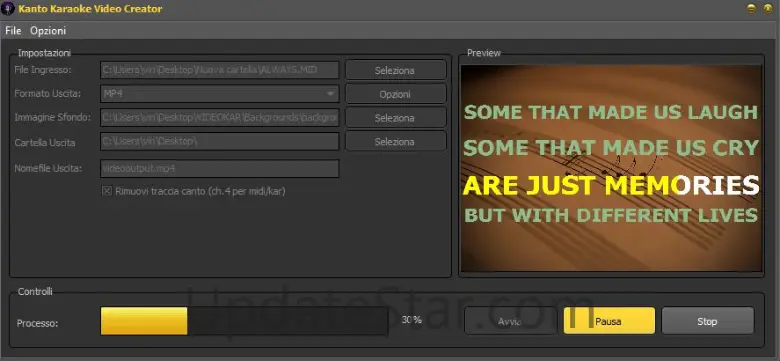Click the Kanto Karaoke microphone app icon
This screenshot has height=361, width=780.
click(7, 8)
